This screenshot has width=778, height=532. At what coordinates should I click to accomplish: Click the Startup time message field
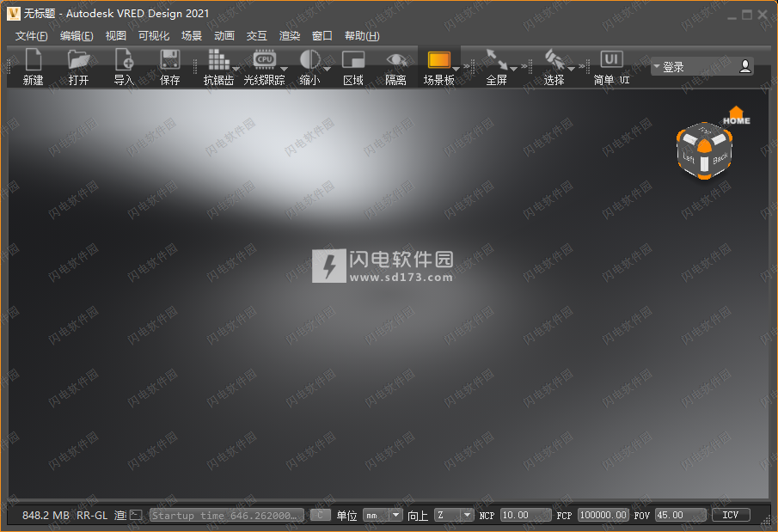(x=227, y=515)
